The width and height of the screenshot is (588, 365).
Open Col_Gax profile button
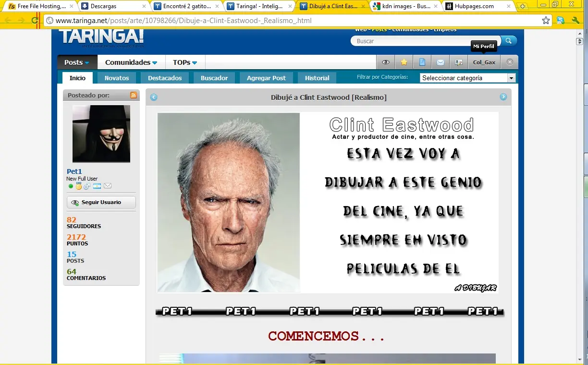[x=484, y=62]
